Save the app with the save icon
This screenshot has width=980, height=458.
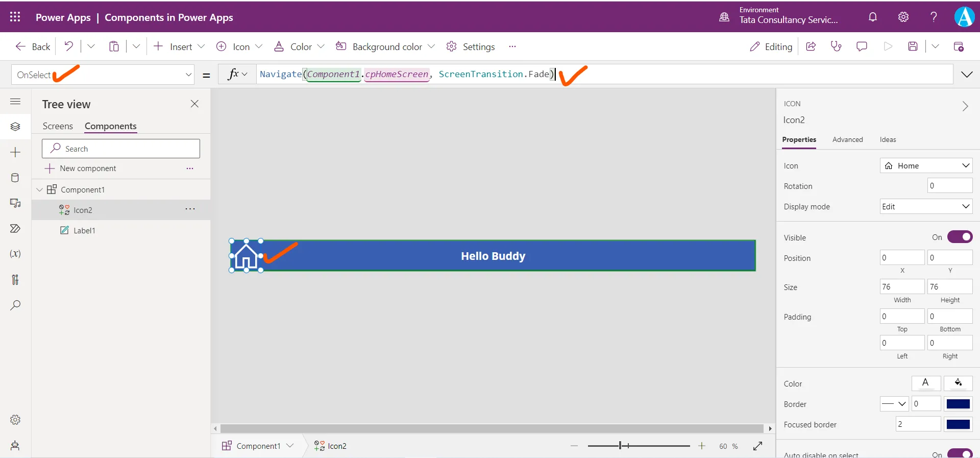pyautogui.click(x=913, y=46)
